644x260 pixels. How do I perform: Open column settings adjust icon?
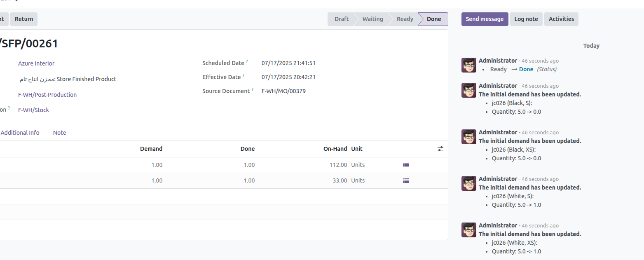[x=440, y=149]
